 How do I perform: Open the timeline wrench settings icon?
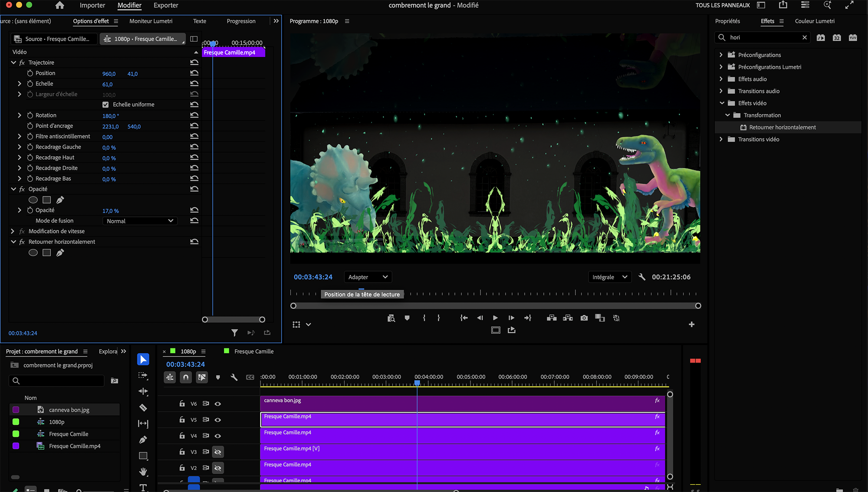click(234, 377)
